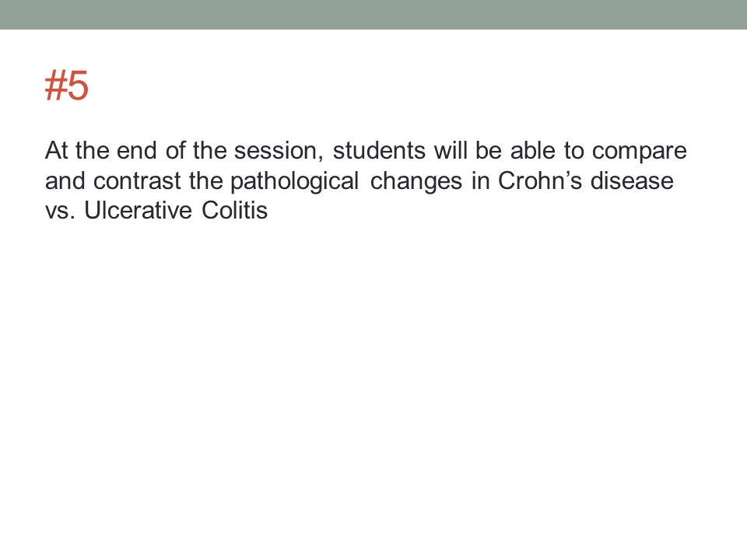
Task: Click the "vs." abbreviation in last line
Action: coord(60,212)
